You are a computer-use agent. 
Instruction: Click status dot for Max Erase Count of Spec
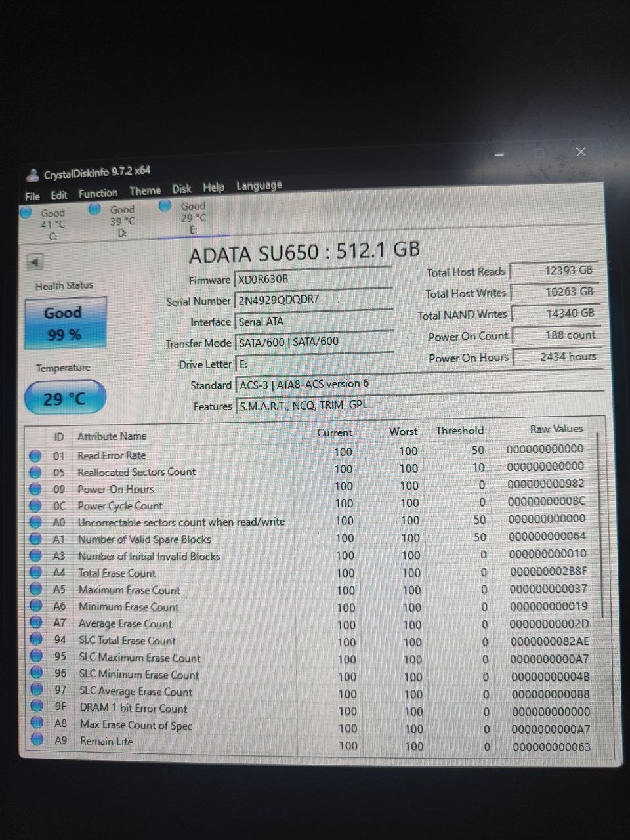click(x=37, y=723)
